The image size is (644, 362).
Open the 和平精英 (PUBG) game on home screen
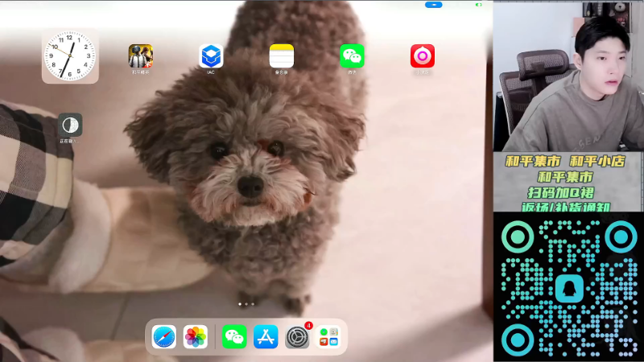(x=140, y=56)
